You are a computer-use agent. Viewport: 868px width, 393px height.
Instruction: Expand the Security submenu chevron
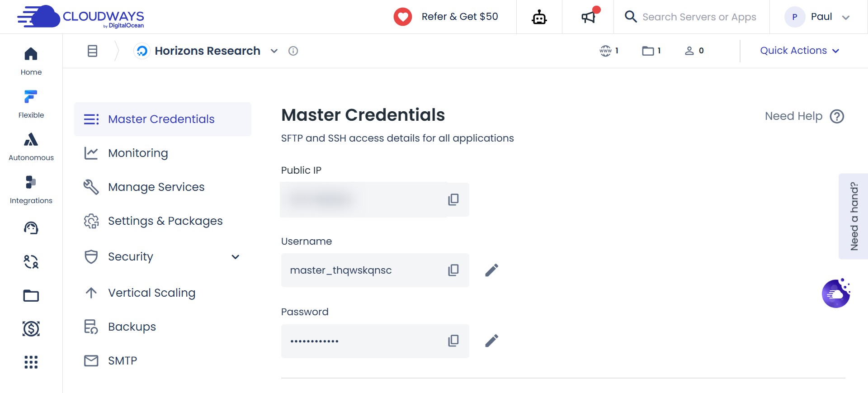coord(235,257)
